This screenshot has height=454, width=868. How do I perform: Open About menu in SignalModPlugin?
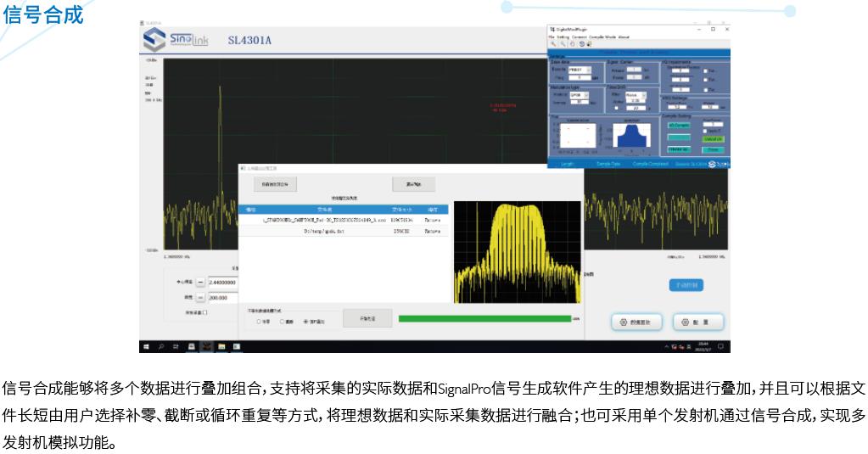pos(624,37)
